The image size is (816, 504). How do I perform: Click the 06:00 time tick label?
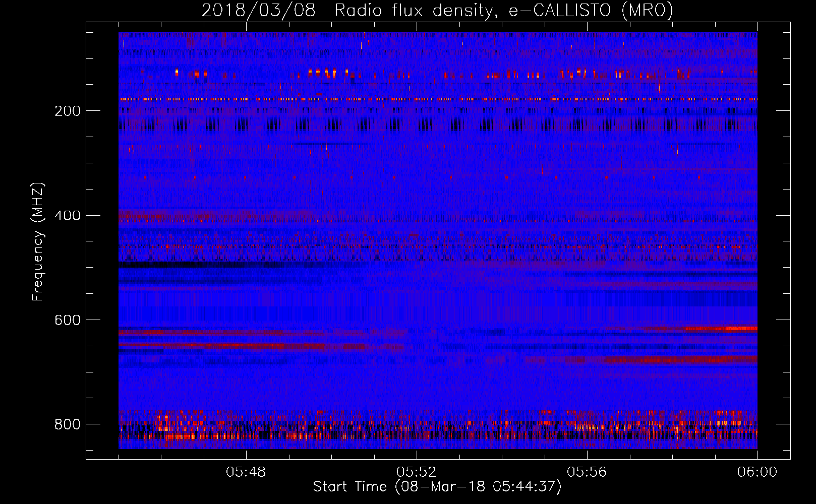click(757, 472)
